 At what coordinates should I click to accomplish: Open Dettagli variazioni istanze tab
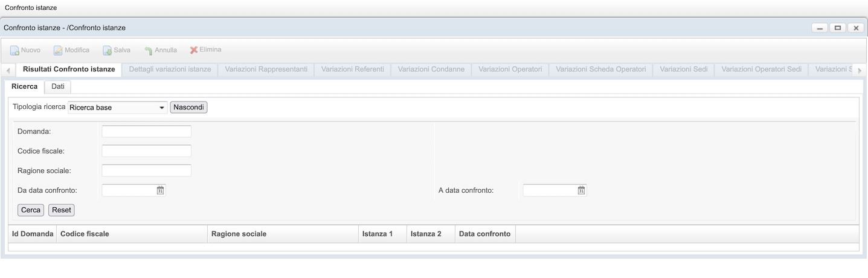click(x=170, y=69)
